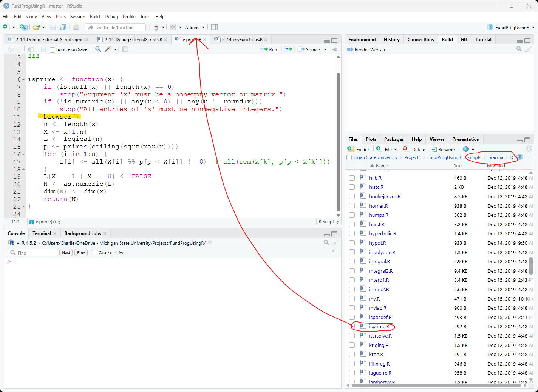Click the code tools magic wand icon

(108, 49)
